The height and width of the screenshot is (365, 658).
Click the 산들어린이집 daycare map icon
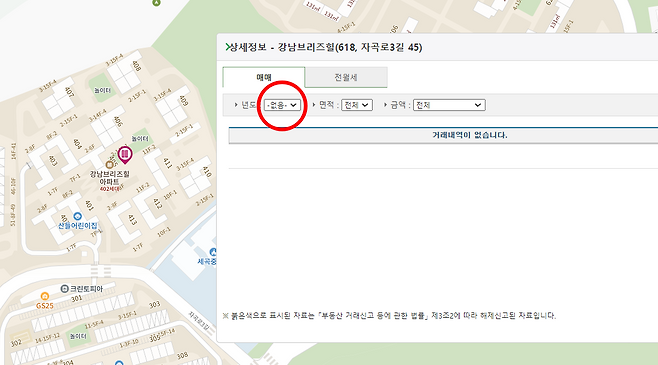(77, 216)
